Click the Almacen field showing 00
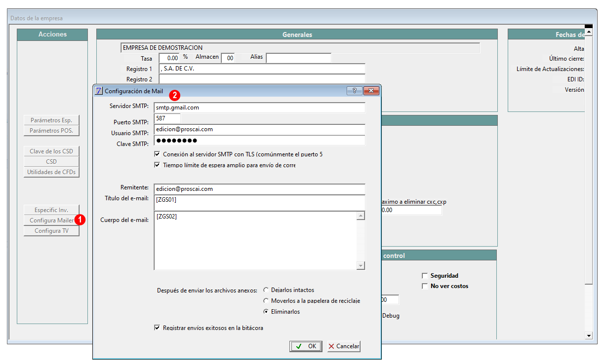Viewport: 604px width, 364px height. pos(229,58)
